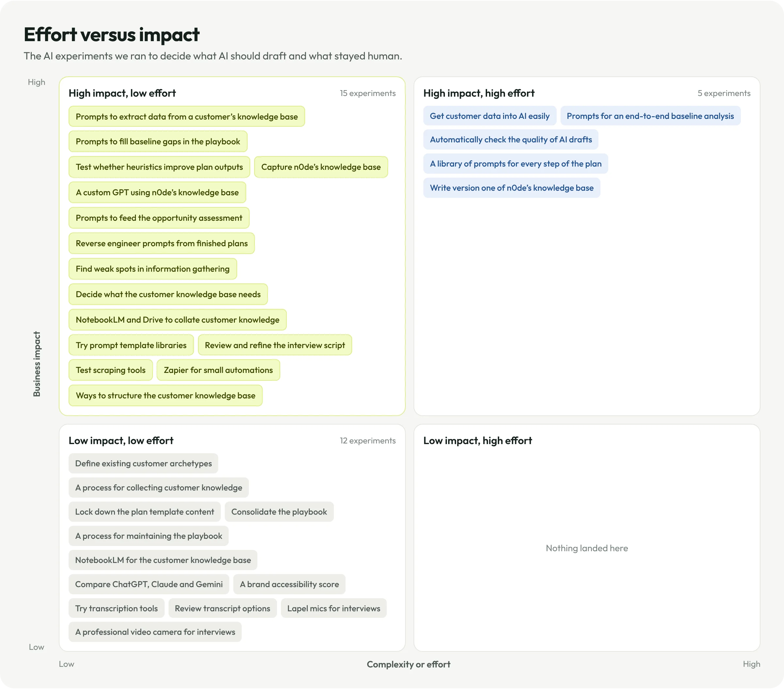Click 'Prompts for an end-to-end baseline analysis'
The width and height of the screenshot is (784, 689).
(x=650, y=116)
